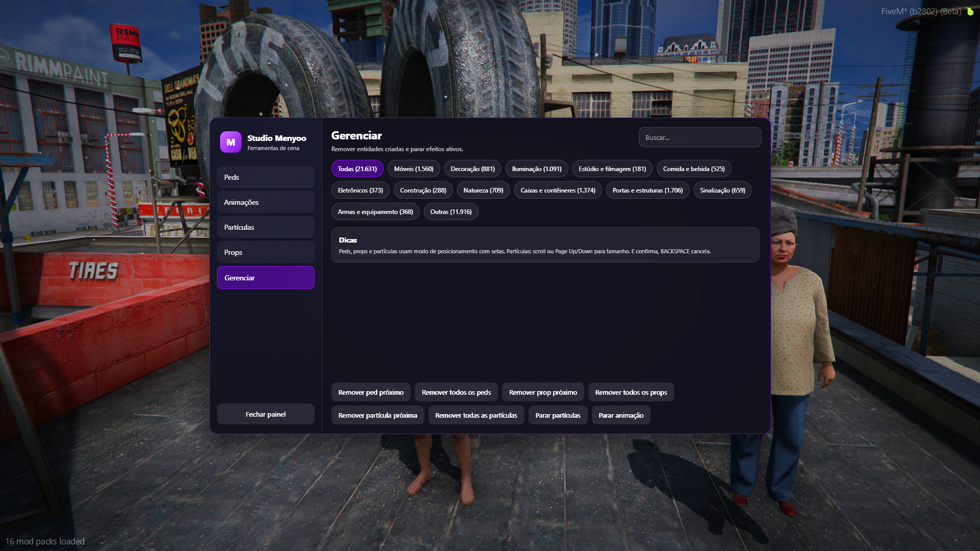Click the Ferramentas de cena subtitle
Screen dimensions: 980x551
pos(273,148)
